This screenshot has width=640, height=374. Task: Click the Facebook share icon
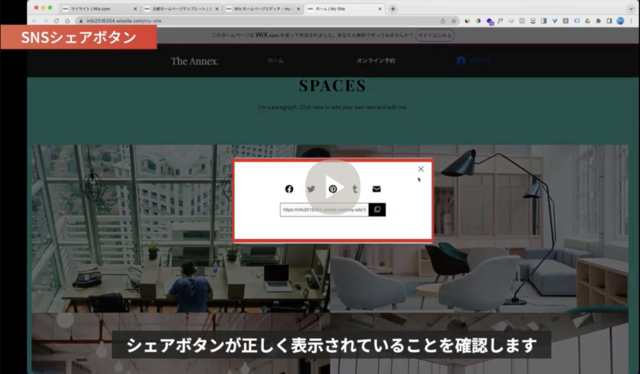point(289,189)
